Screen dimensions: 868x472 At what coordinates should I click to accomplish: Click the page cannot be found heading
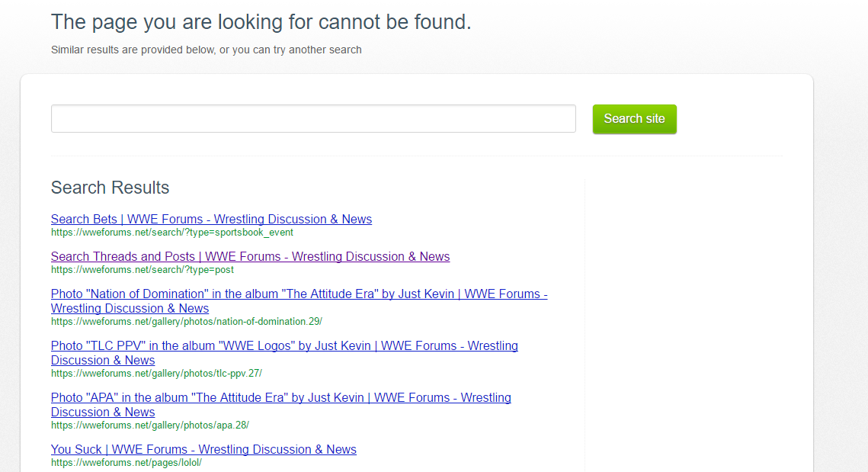tap(261, 22)
